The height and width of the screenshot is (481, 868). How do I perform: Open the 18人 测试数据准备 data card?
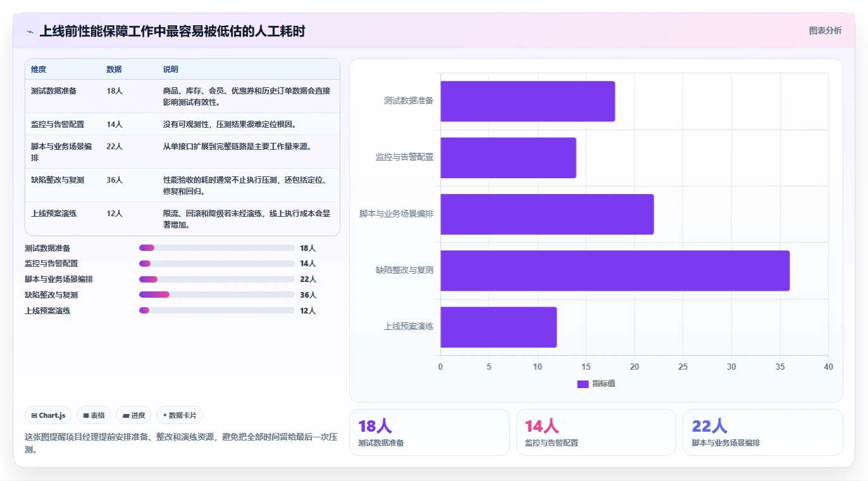pyautogui.click(x=430, y=432)
